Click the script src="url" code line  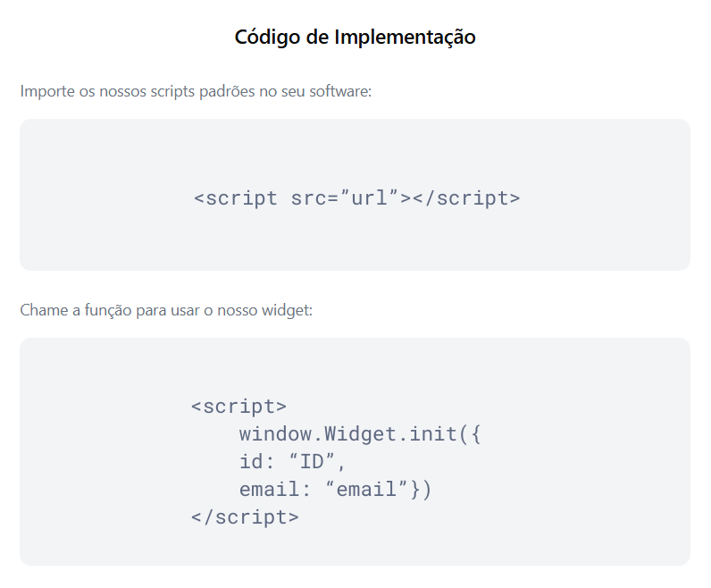pos(357,198)
